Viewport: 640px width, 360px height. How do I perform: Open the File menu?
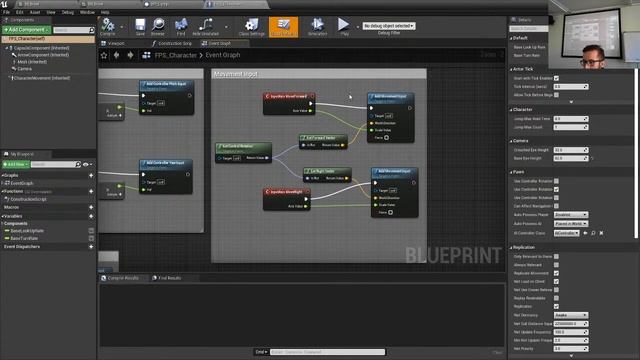(x=7, y=12)
